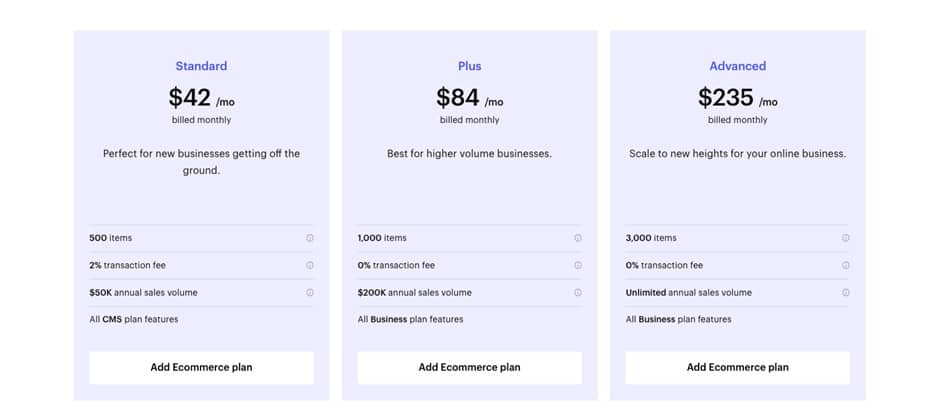Select the Advanced plan title
The image size is (940, 413).
click(x=737, y=66)
